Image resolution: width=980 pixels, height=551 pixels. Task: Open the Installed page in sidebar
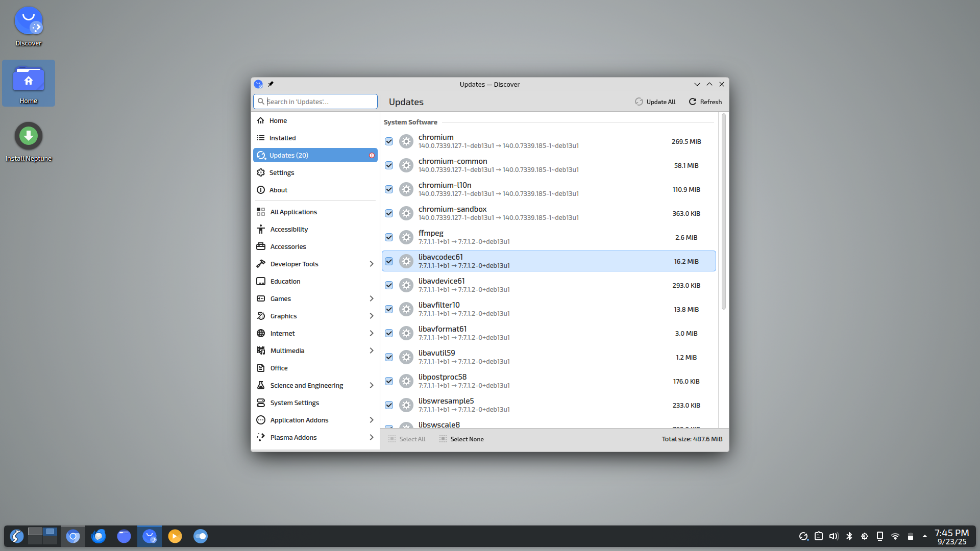282,138
